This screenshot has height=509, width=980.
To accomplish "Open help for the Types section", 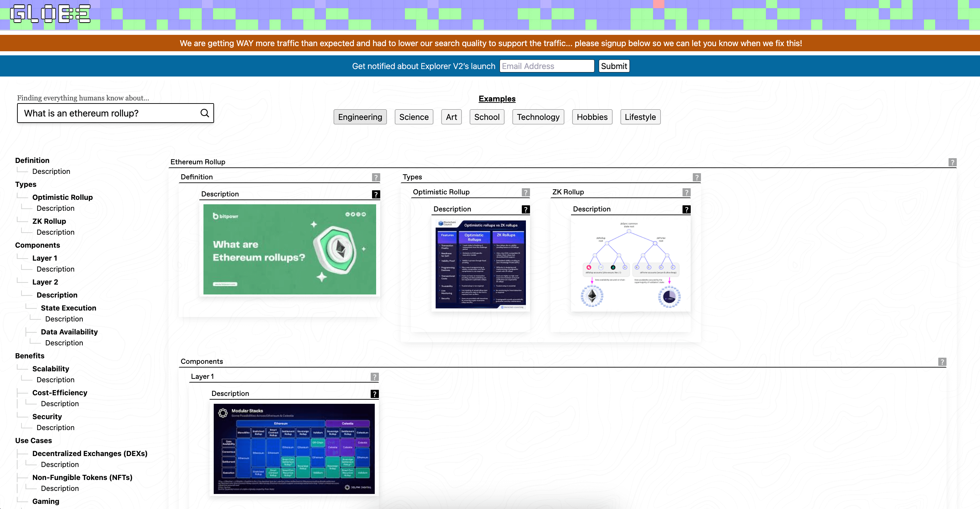I will (697, 177).
